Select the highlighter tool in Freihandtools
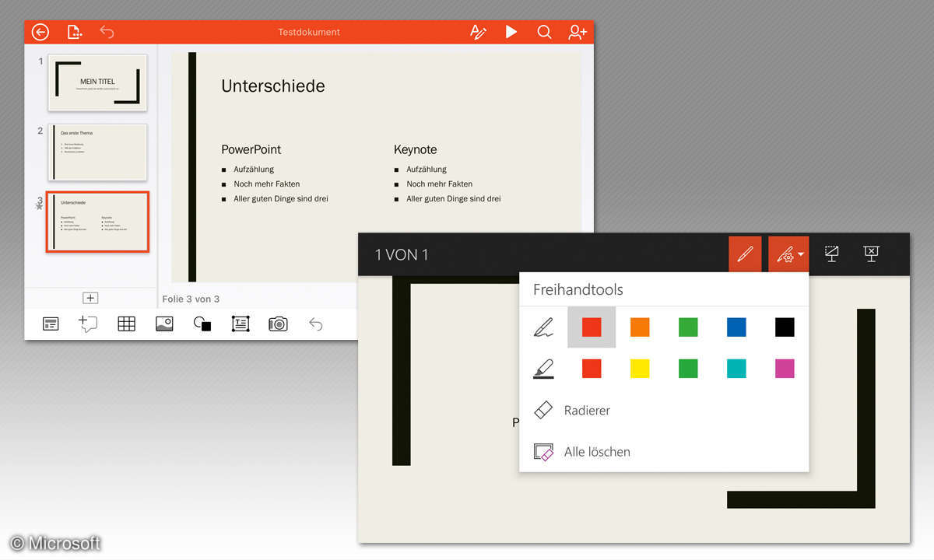This screenshot has height=560, width=934. pyautogui.click(x=543, y=368)
